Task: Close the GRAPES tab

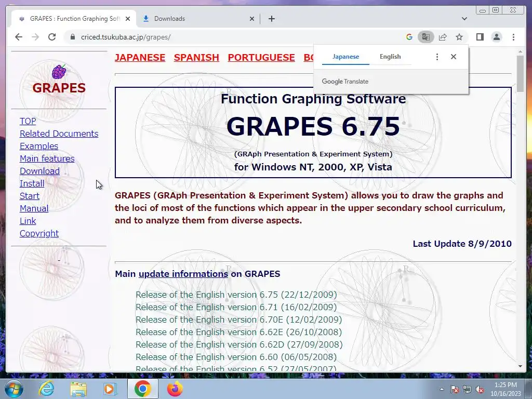Action: (x=128, y=19)
